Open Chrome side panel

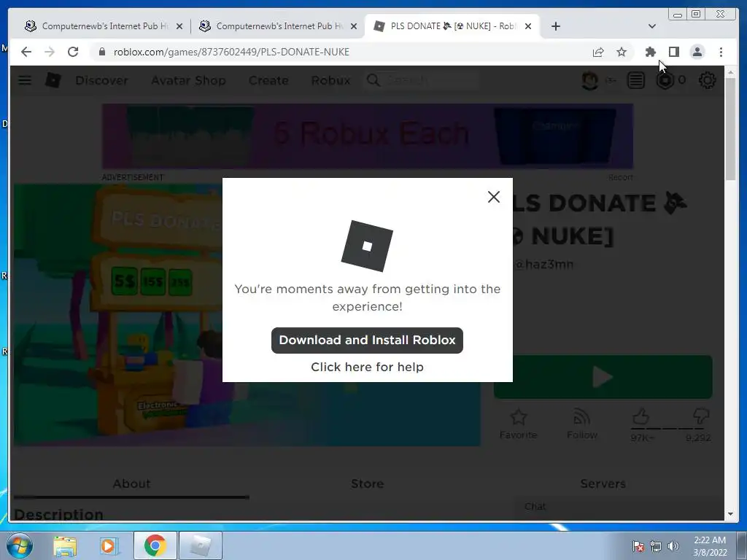(673, 52)
